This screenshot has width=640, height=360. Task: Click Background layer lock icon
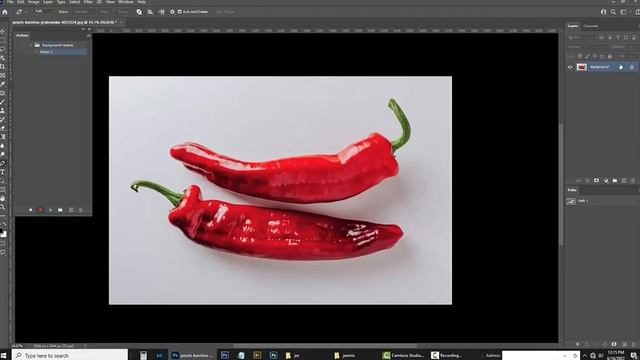[x=631, y=67]
